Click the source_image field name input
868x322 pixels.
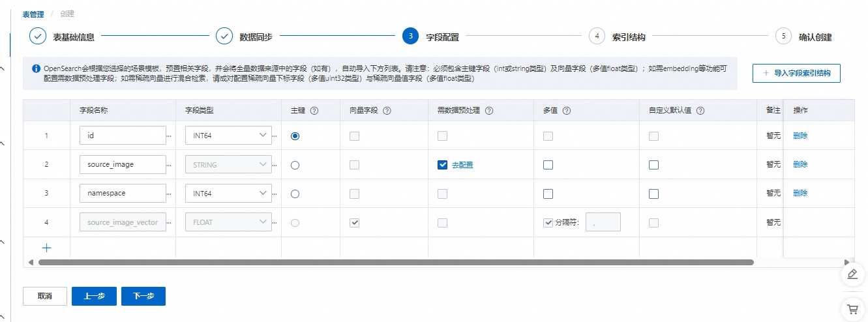(x=123, y=164)
